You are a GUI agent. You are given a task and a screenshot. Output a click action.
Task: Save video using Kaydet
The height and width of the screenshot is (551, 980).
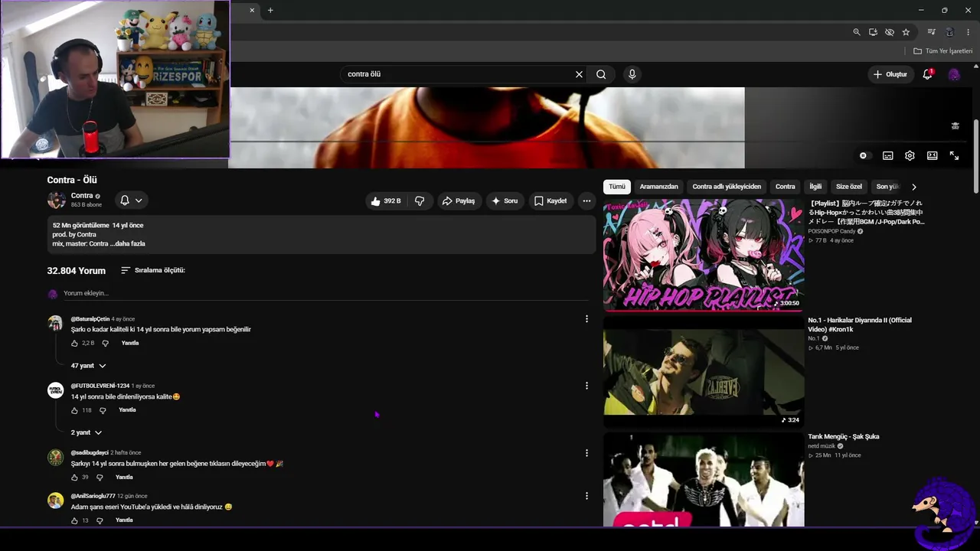click(550, 201)
